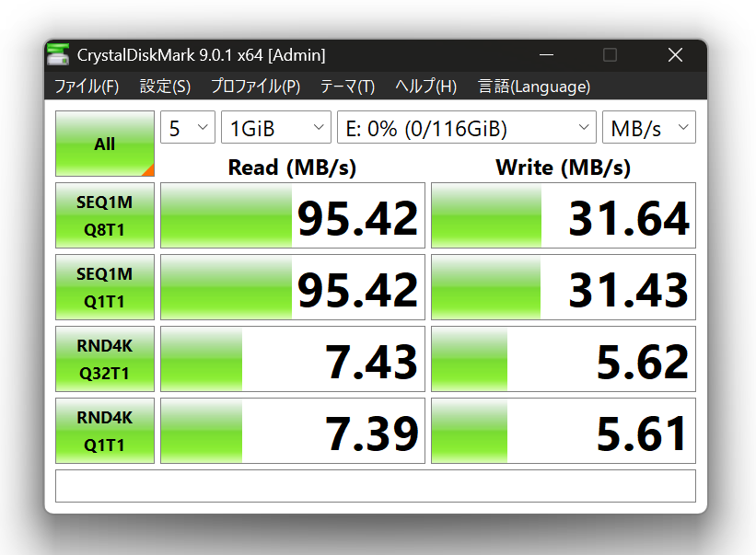Run all benchmarks with the All button
This screenshot has width=756, height=555.
(x=105, y=144)
